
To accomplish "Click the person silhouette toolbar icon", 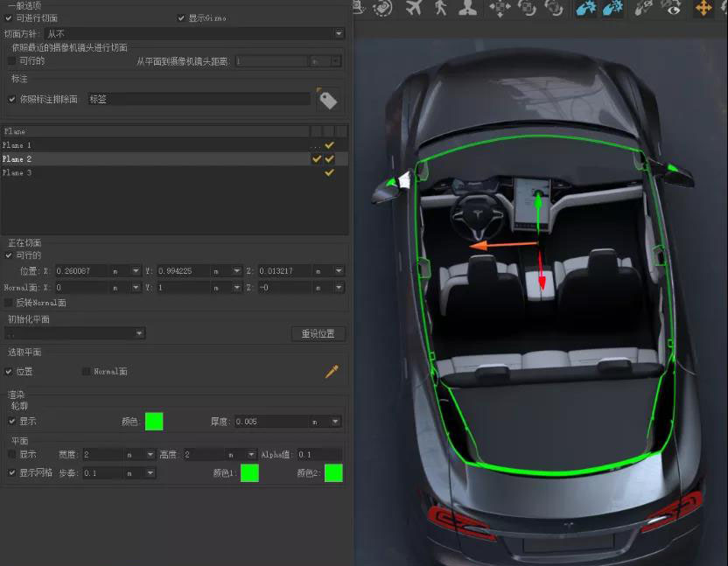I will 468,8.
